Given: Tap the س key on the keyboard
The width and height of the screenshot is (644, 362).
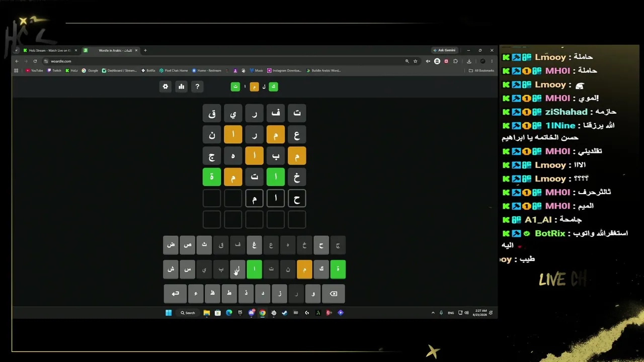Looking at the screenshot, I should (187, 269).
